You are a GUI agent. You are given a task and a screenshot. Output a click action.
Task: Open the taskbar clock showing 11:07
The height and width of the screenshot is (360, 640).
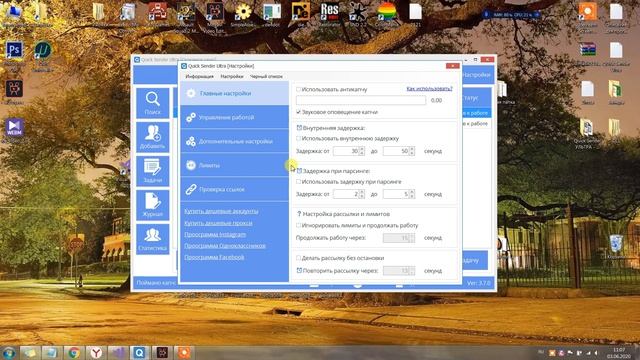pos(619,353)
